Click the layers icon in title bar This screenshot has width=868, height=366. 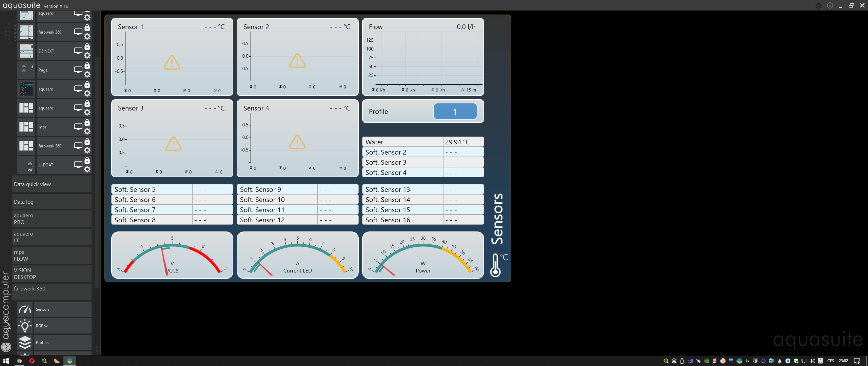point(818,5)
